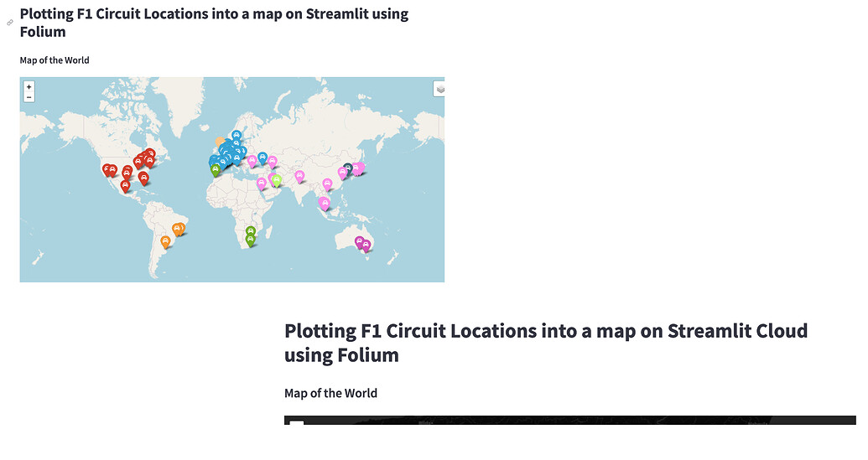Select the pink marker in India
The width and height of the screenshot is (868, 460).
[299, 176]
